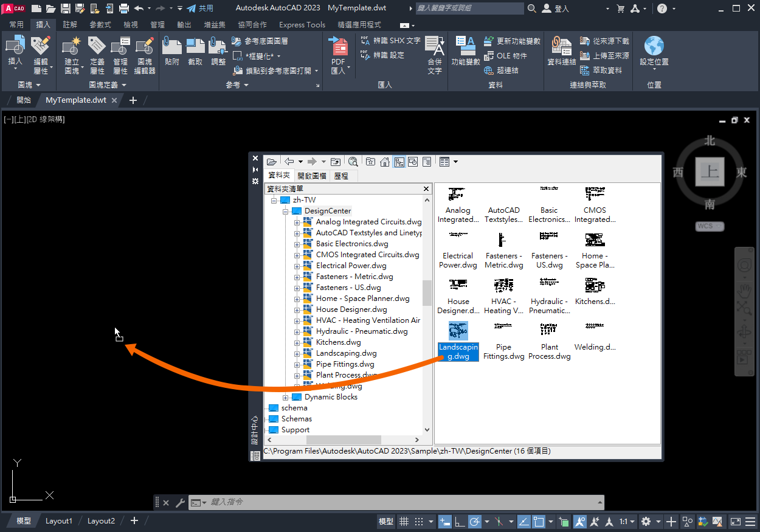Open annotation scale 1:1 dropdown

(627, 522)
